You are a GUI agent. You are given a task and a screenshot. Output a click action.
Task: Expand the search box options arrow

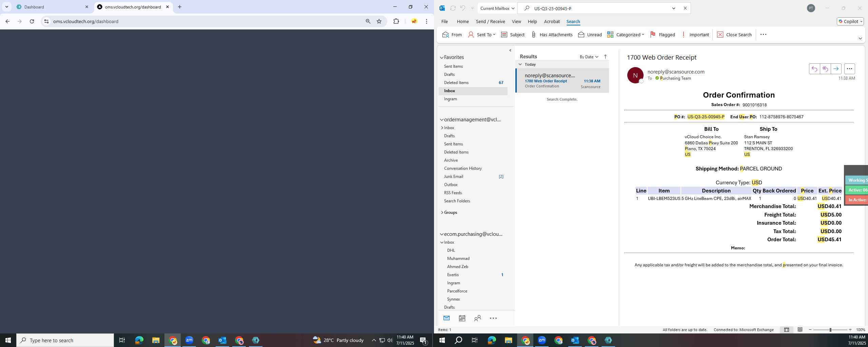(674, 8)
